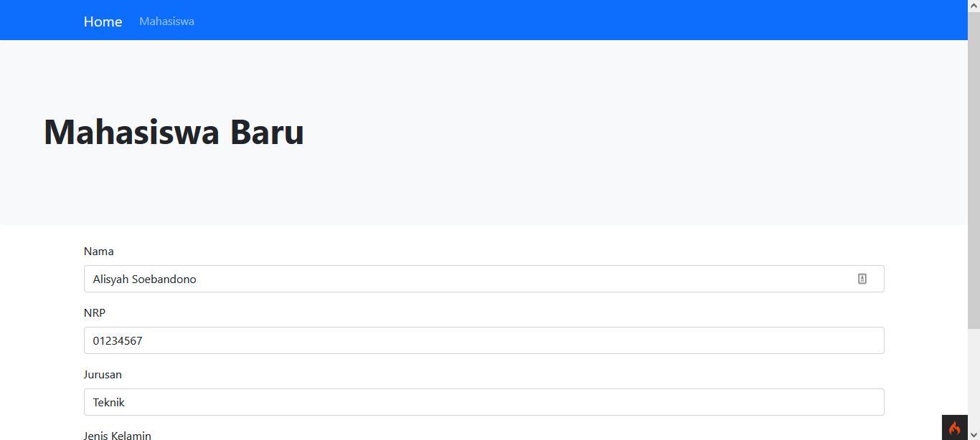Focus the Nama input containing Alisyah Soebandono
980x440 pixels.
[x=484, y=279]
